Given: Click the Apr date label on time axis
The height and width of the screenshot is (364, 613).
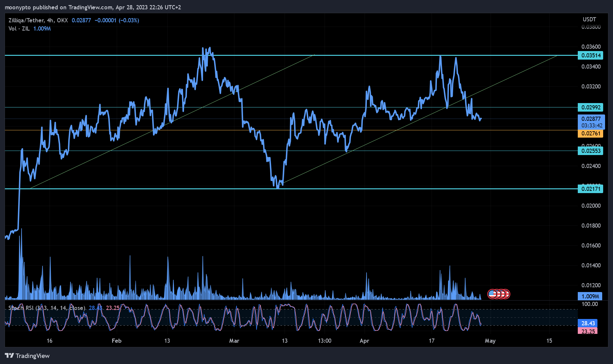Looking at the screenshot, I should click(x=364, y=341).
